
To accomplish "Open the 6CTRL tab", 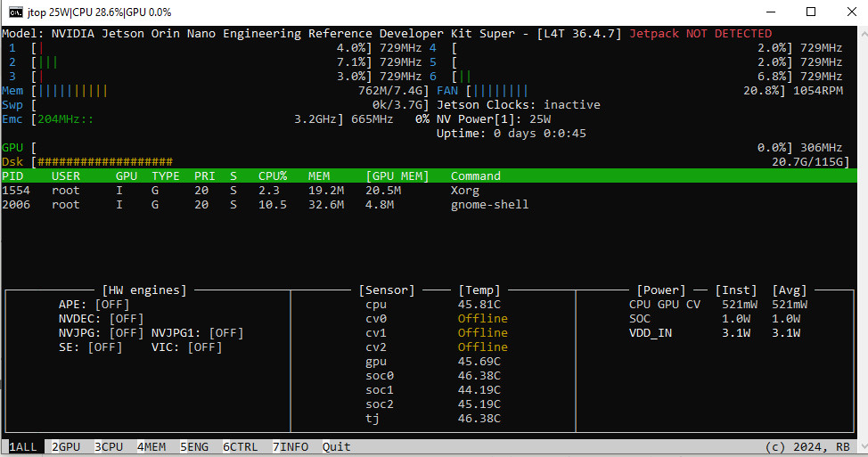I will [241, 446].
